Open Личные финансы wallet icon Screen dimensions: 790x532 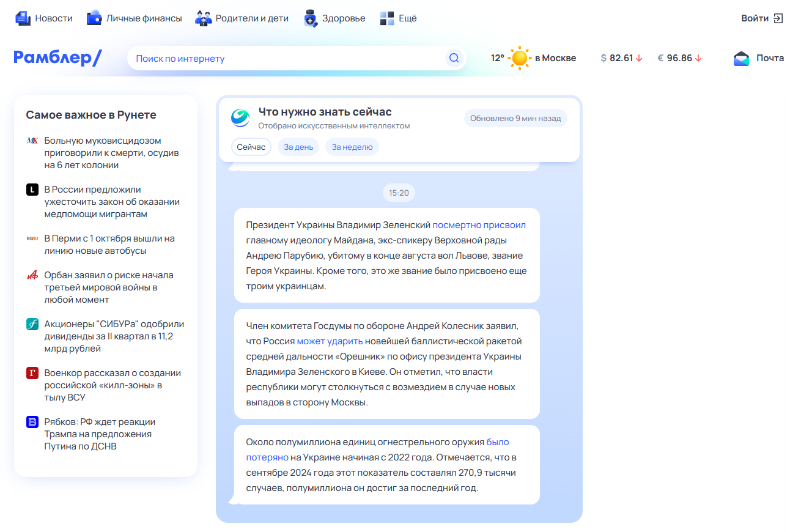pos(94,18)
